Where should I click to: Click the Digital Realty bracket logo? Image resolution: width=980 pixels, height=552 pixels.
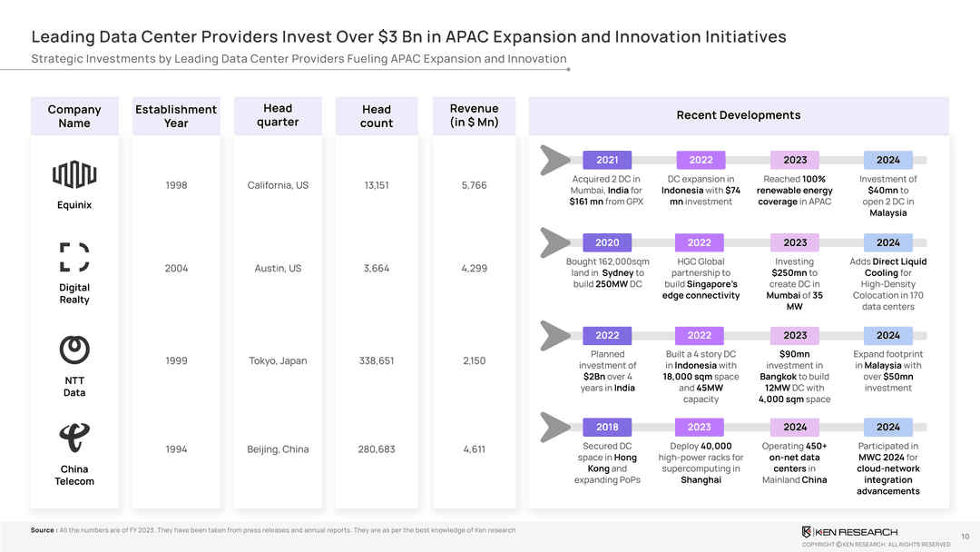tap(74, 257)
